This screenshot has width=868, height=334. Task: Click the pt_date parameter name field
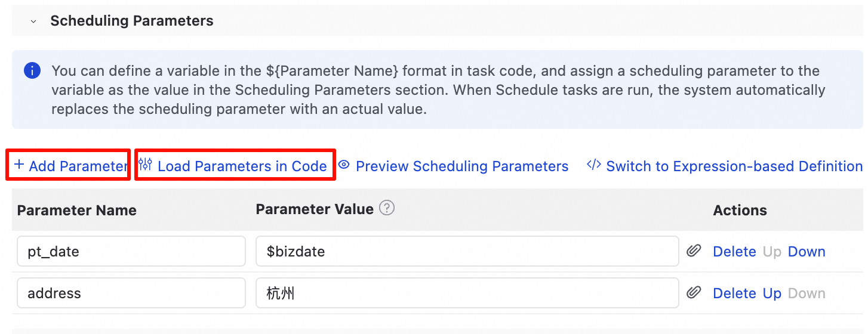(x=131, y=251)
